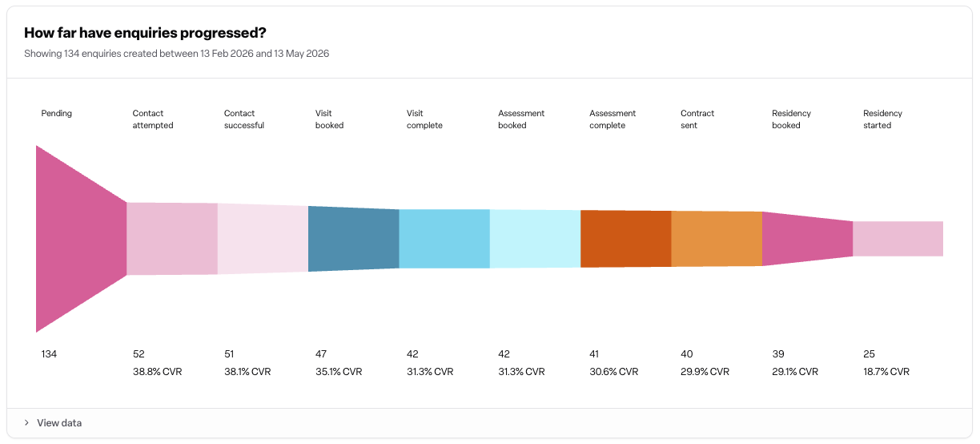Screen dimensions: 980x444
Task: Click the 134 Pending count
Action: [x=50, y=353]
